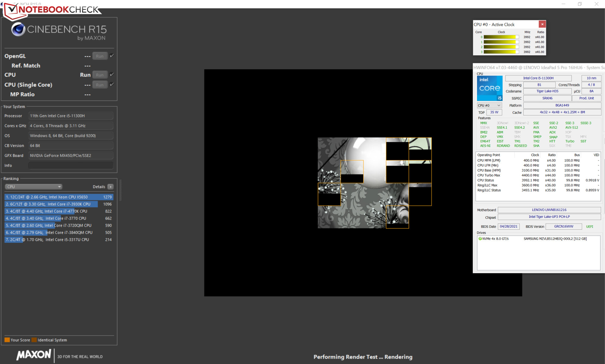The height and width of the screenshot is (364, 605).
Task: Click the Cinebench R15 sphere logo
Action: (18, 29)
